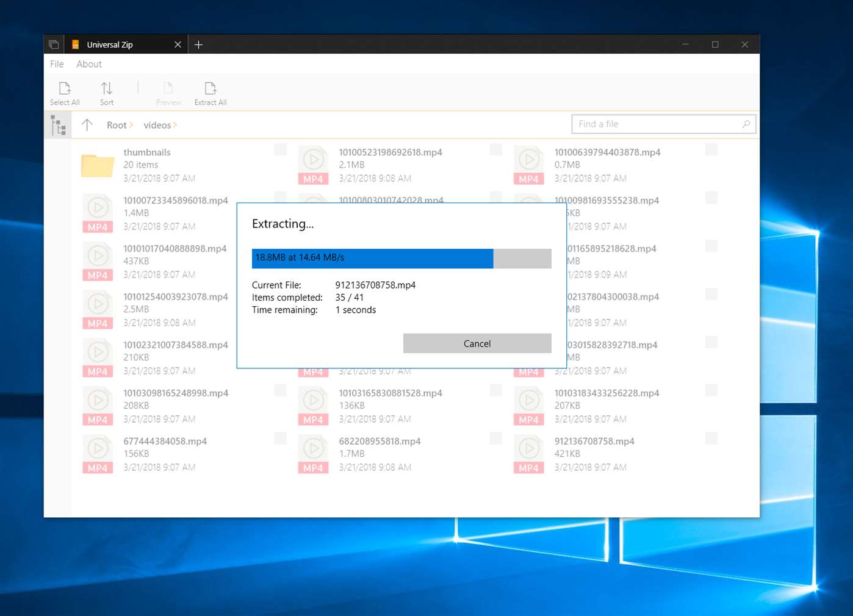
Task: Click the 10100981693555238.mp4 file name
Action: click(606, 201)
